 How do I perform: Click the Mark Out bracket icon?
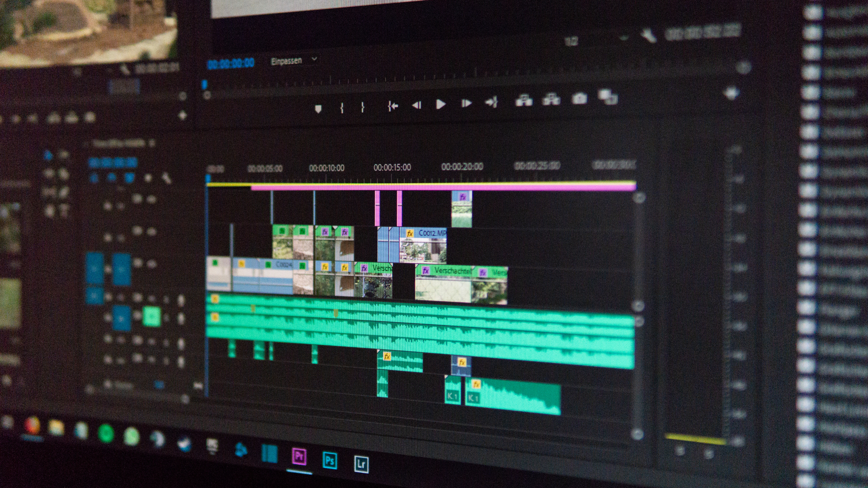(x=363, y=107)
